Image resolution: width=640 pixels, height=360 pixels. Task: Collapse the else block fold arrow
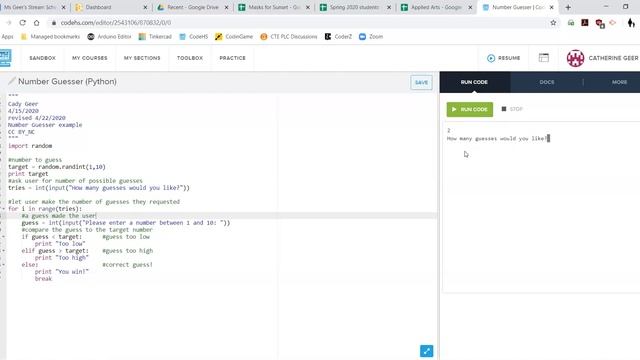point(3,264)
